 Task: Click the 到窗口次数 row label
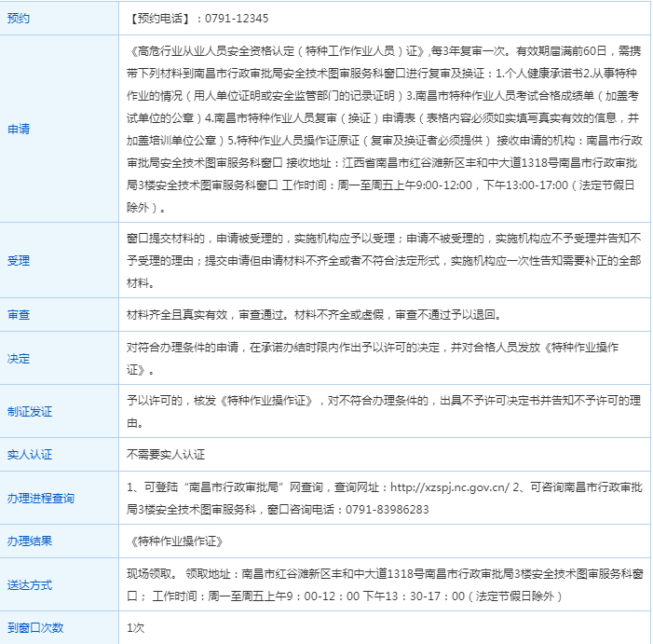click(35, 628)
